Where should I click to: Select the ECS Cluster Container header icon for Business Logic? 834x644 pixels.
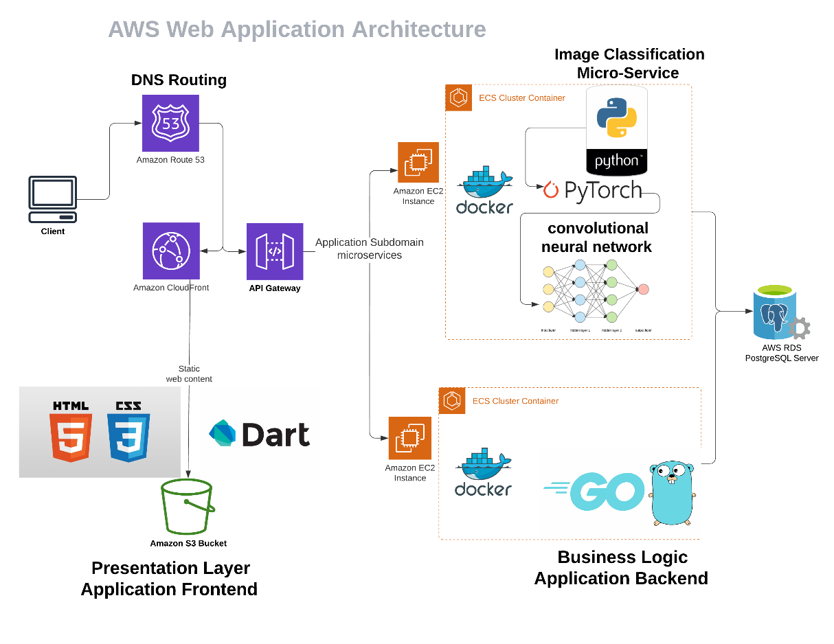[451, 401]
